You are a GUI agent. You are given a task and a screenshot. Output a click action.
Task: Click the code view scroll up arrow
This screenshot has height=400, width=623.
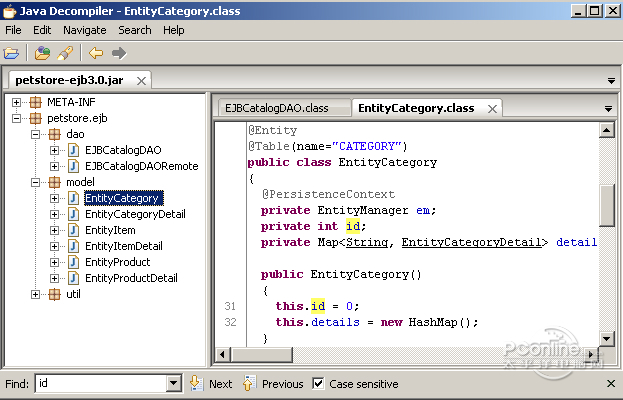(607, 130)
